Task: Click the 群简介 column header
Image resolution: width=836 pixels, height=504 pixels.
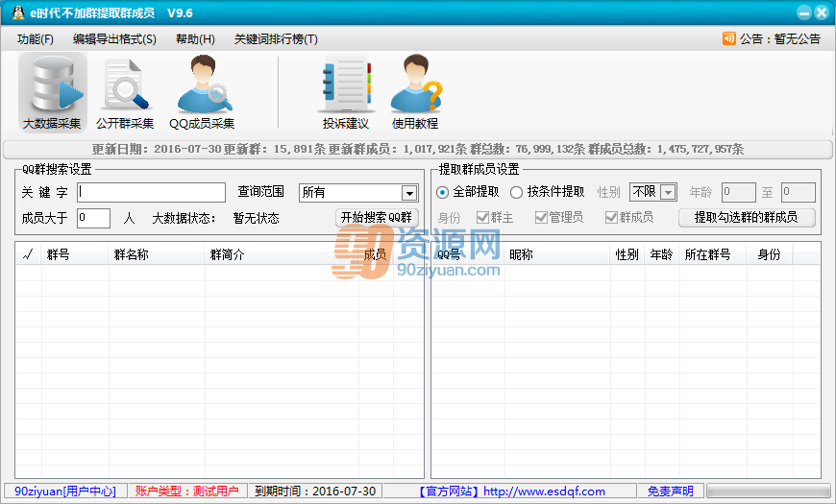Action: 282,254
